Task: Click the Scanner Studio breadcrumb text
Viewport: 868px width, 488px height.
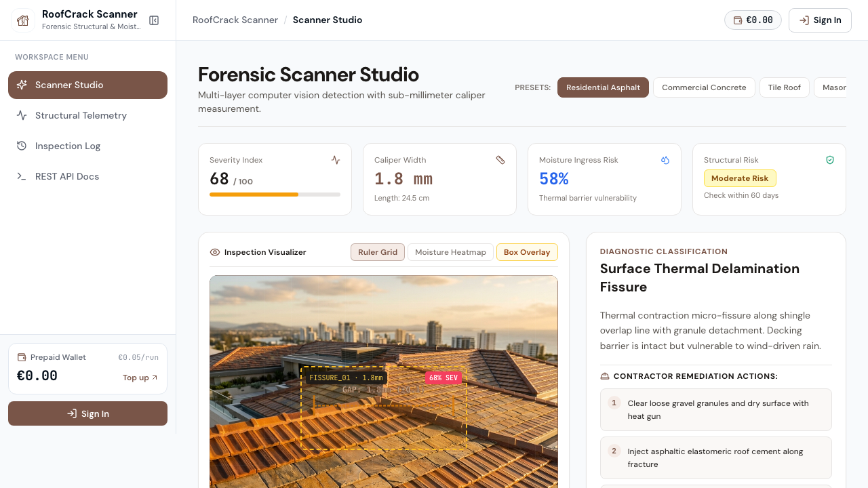Action: tap(328, 20)
